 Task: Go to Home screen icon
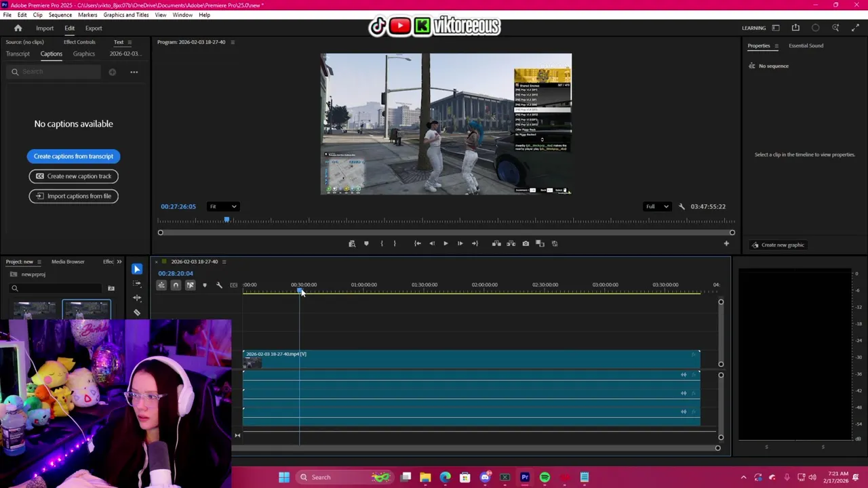click(18, 28)
